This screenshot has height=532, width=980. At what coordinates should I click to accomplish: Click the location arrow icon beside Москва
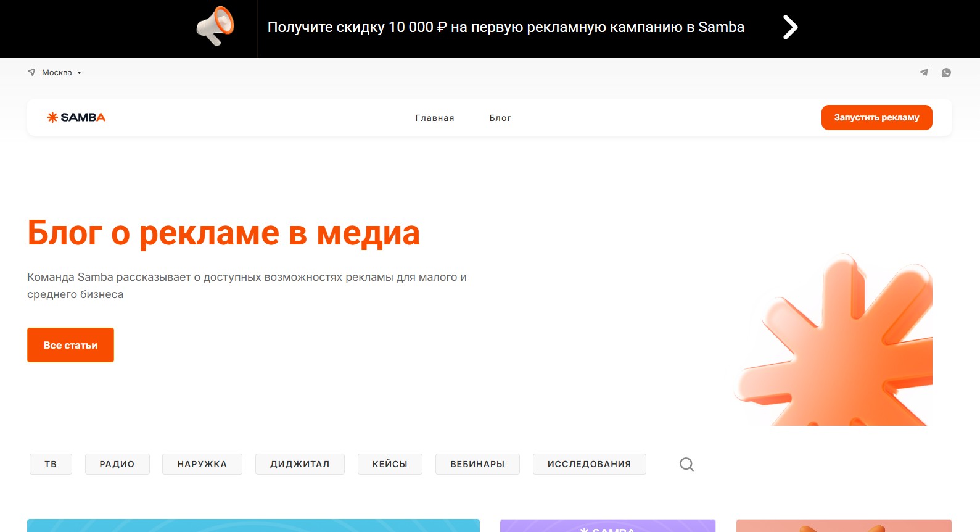pyautogui.click(x=31, y=72)
